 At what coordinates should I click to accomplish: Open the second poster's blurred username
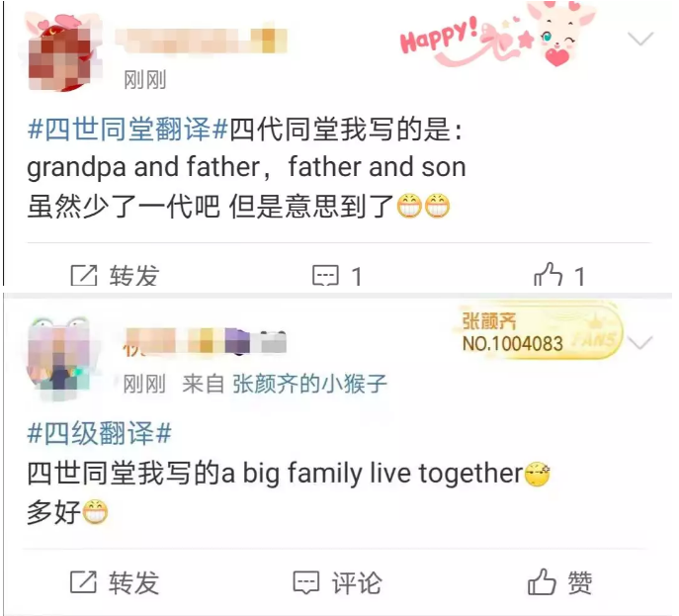pos(205,342)
